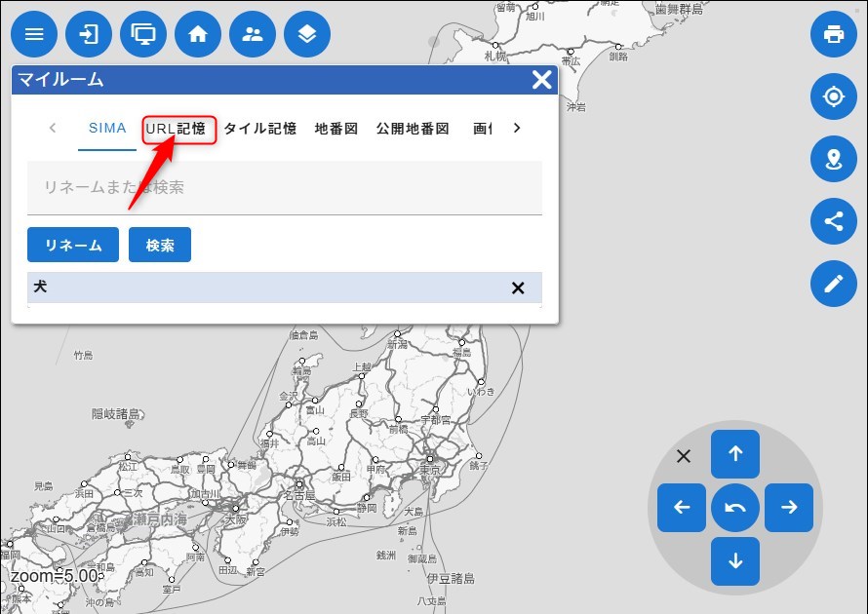868x614 pixels.
Task: Click the map pin marker icon
Action: coord(833,159)
